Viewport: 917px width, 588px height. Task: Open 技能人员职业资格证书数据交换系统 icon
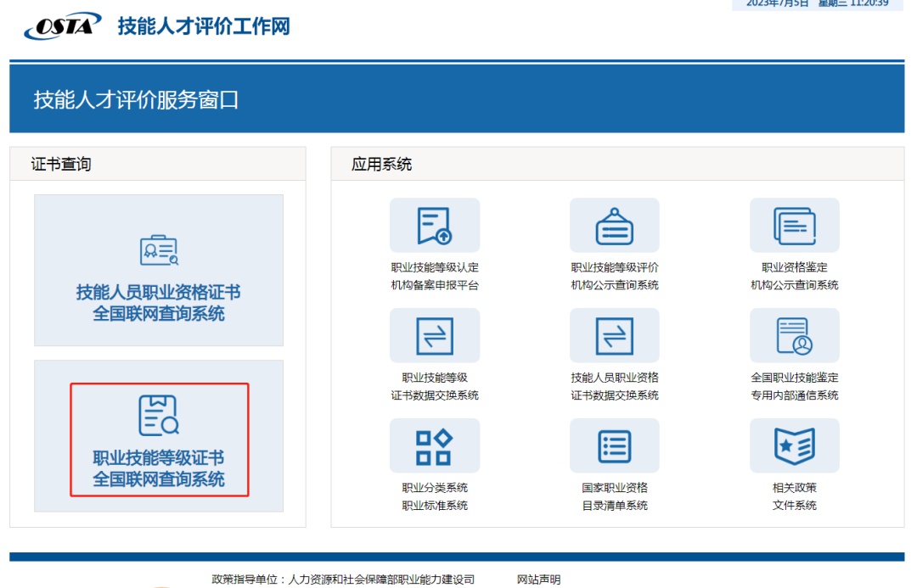point(614,336)
